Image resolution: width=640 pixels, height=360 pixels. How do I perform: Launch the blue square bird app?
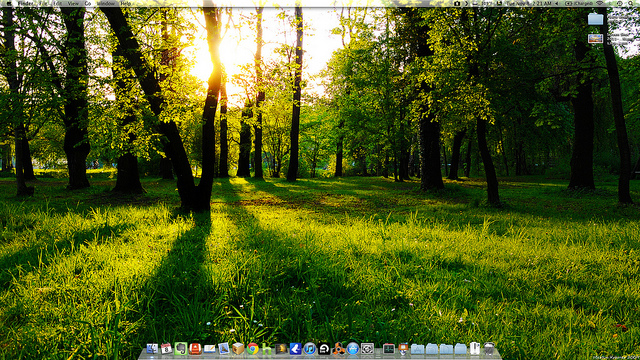pyautogui.click(x=295, y=349)
